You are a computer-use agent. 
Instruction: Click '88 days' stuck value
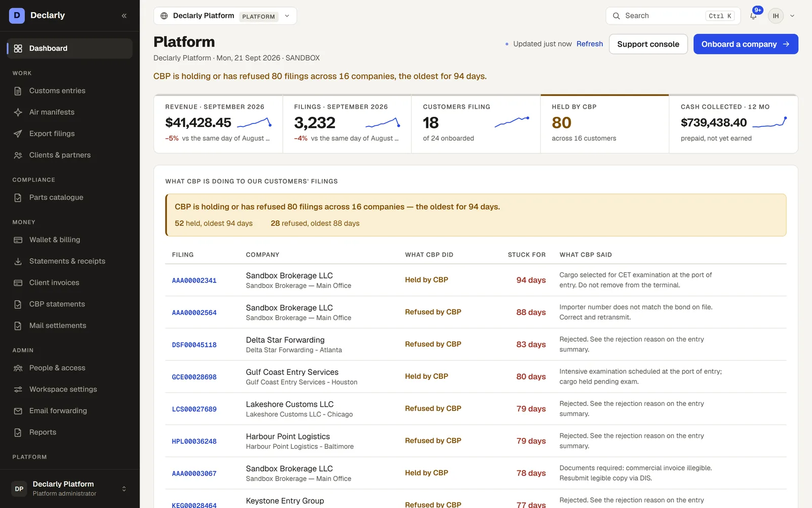tap(531, 312)
